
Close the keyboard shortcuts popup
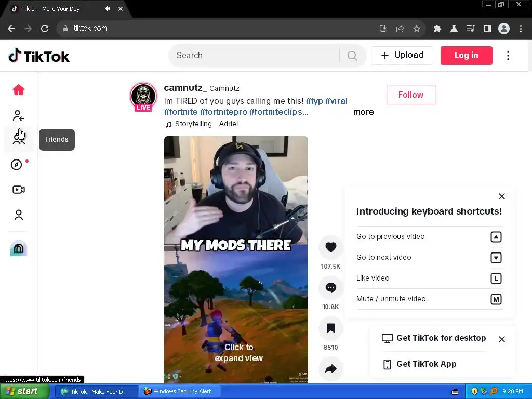[x=502, y=196]
